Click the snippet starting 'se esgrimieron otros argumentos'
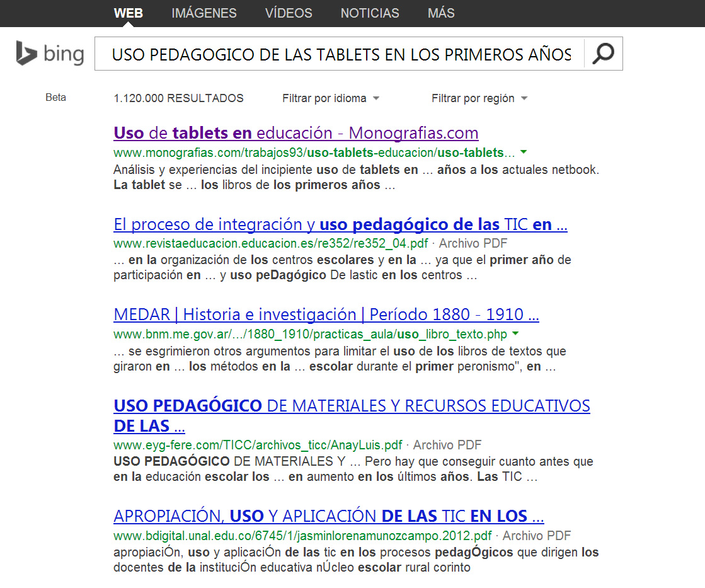Viewport: 705px width, 588px height. [340, 359]
